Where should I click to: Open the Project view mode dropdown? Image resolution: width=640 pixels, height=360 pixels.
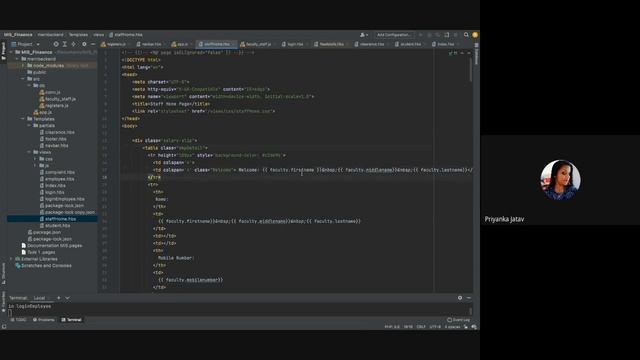point(25,44)
